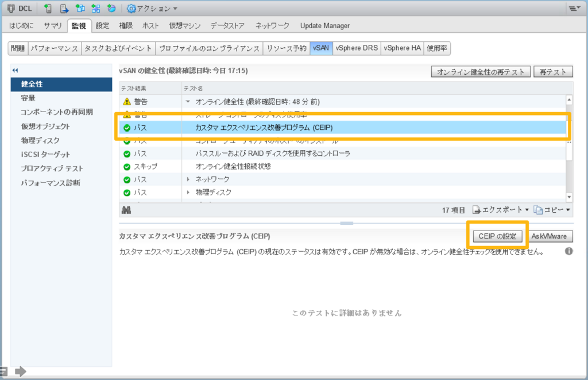Image resolution: width=588 pixels, height=380 pixels.
Task: Click the AskVMware button
Action: pyautogui.click(x=548, y=236)
